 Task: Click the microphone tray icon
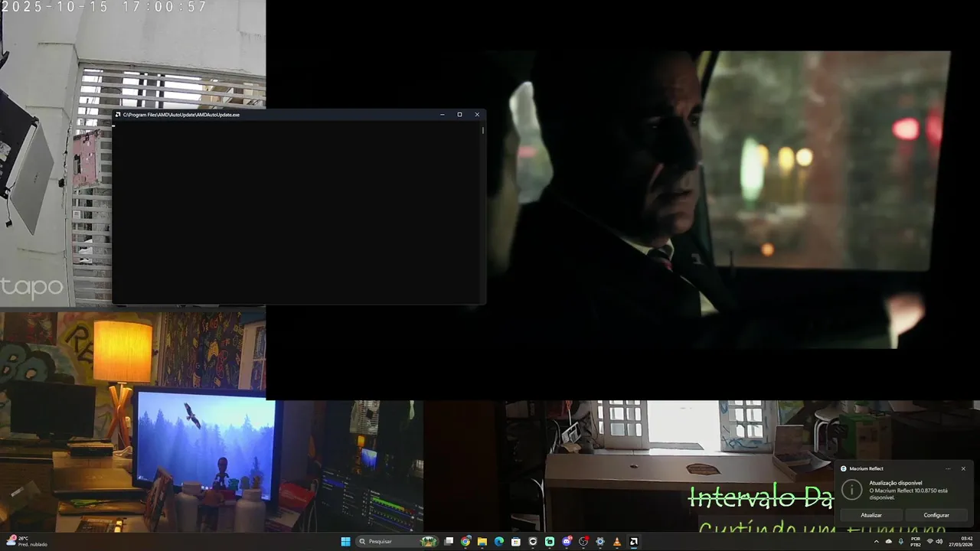point(901,542)
